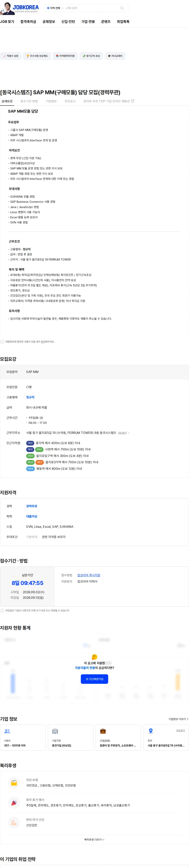Click the 연금·보험 benefit icon
This screenshot has height=868, width=189.
click(14, 782)
